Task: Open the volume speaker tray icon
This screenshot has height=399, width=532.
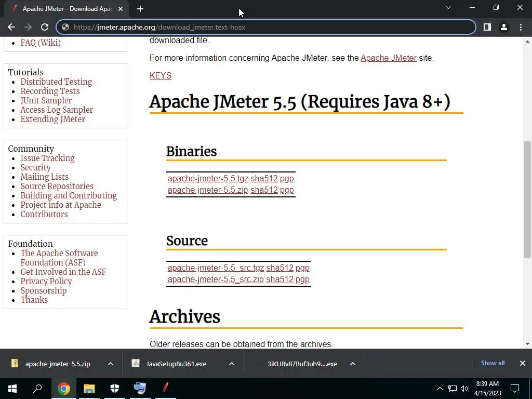Action: (464, 389)
